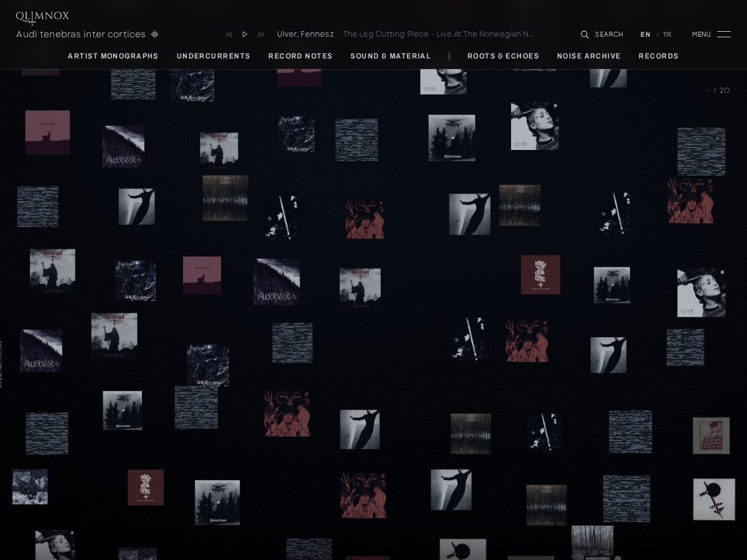The height and width of the screenshot is (560, 747).
Task: Go to the Records section
Action: pyautogui.click(x=659, y=56)
